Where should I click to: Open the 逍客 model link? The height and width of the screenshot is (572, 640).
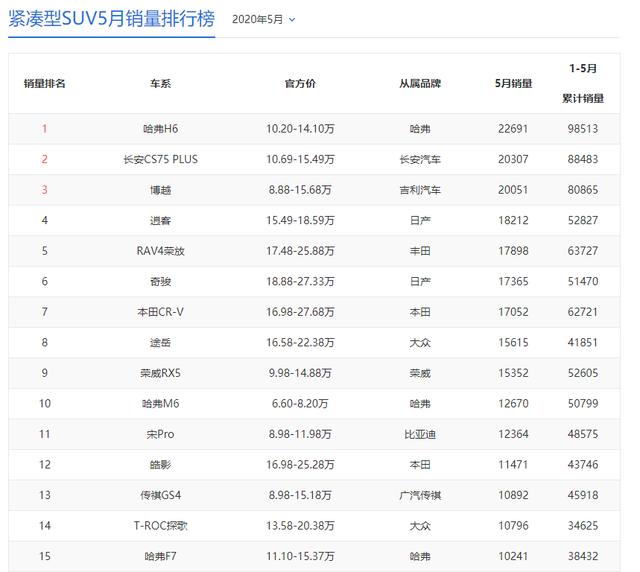[160, 220]
